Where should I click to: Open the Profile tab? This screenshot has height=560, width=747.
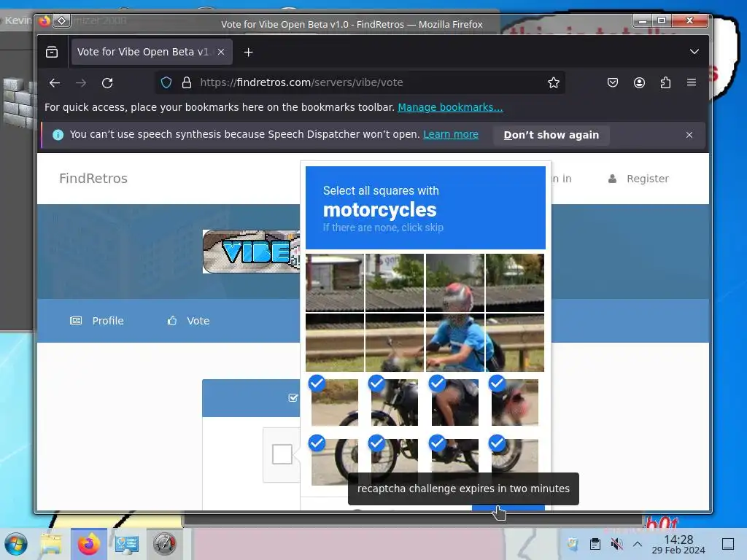97,321
